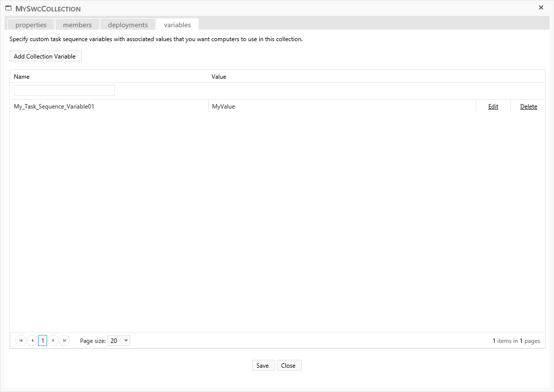Click the Add Collection Variable button
The height and width of the screenshot is (392, 554).
[x=45, y=56]
